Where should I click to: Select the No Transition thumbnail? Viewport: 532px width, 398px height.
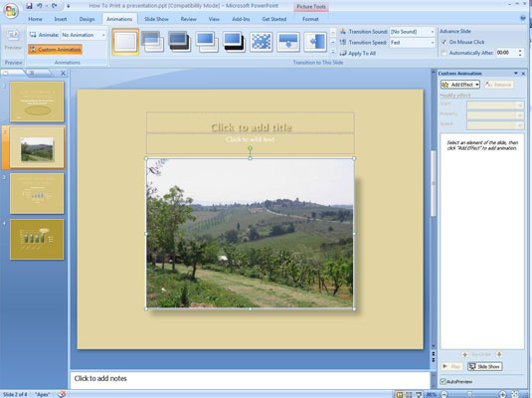(x=125, y=42)
